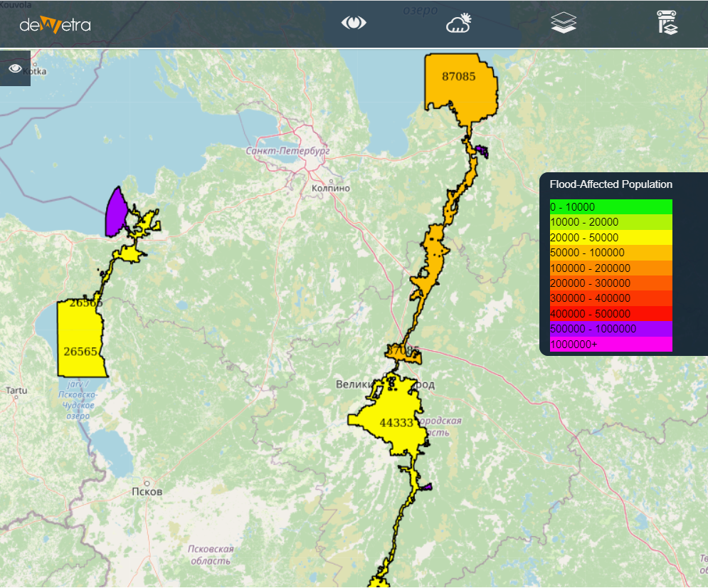Click the dewetra logo
This screenshot has width=708, height=588.
click(x=55, y=24)
